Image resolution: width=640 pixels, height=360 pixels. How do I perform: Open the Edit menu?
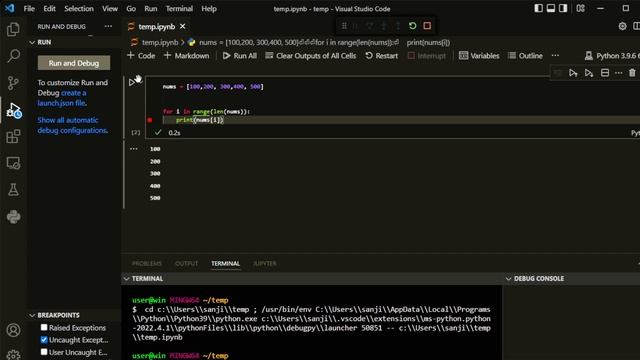coord(49,9)
